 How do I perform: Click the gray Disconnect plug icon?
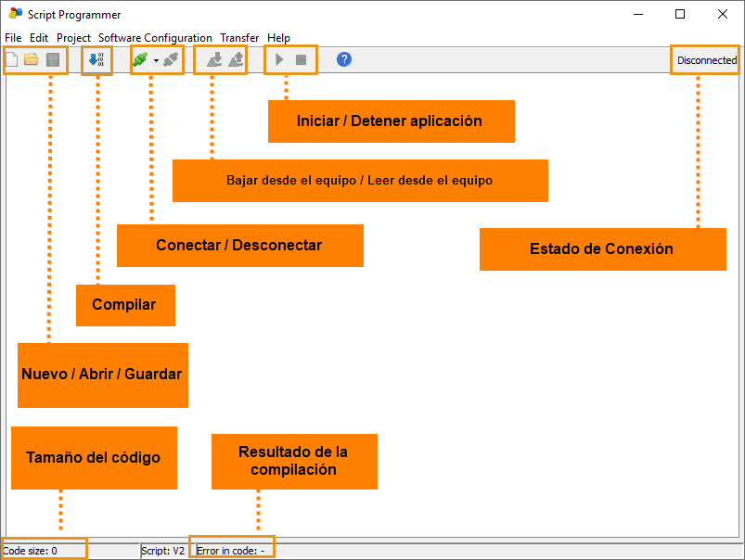170,60
